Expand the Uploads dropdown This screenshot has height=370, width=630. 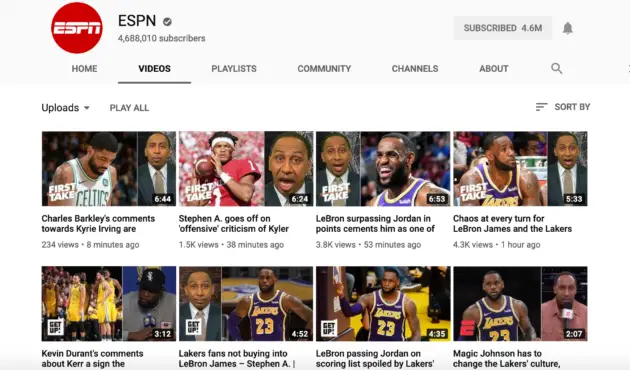[x=65, y=108]
